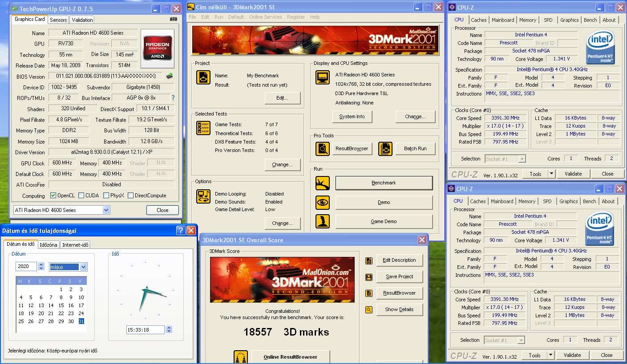Viewport: 627px width, 364px height.
Task: Click the ResultBrowser magnifier icon in Pro Tools
Action: pos(322,148)
